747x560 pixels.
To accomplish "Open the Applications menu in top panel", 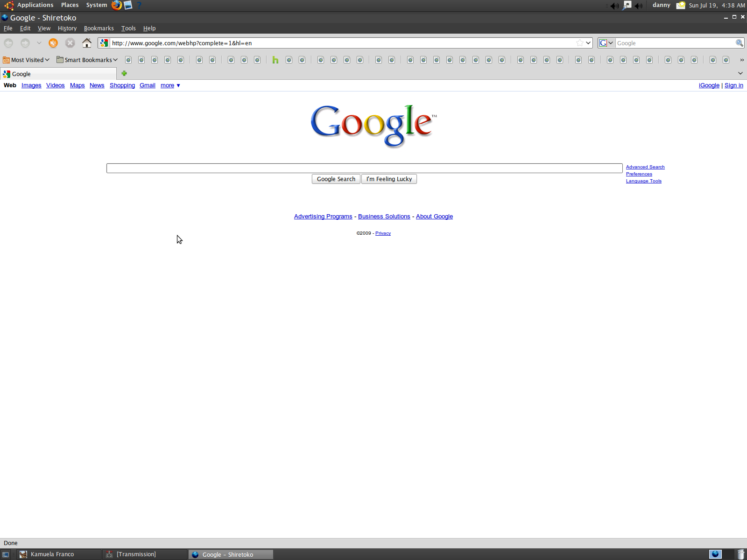I will point(35,5).
